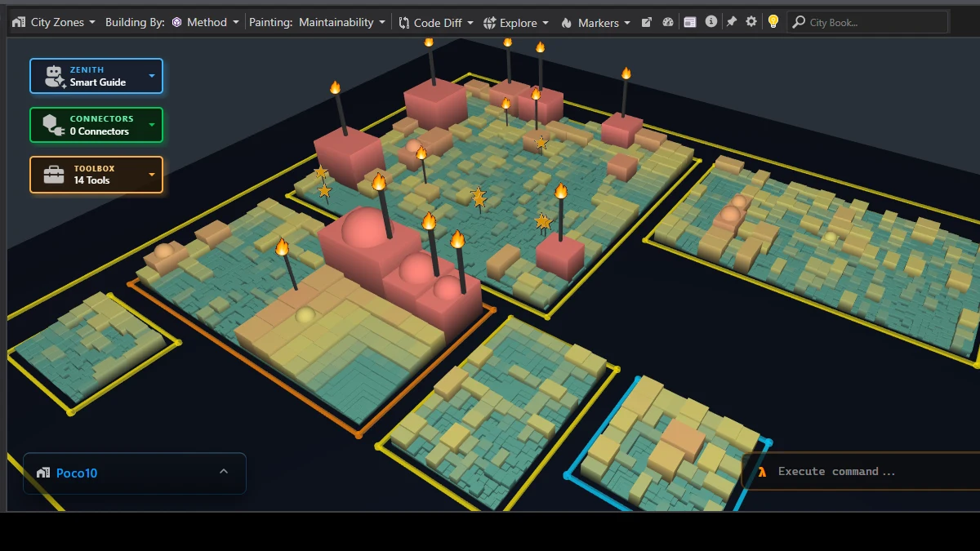The image size is (980, 551).
Task: Toggle the window layout panel icon
Action: 690,22
